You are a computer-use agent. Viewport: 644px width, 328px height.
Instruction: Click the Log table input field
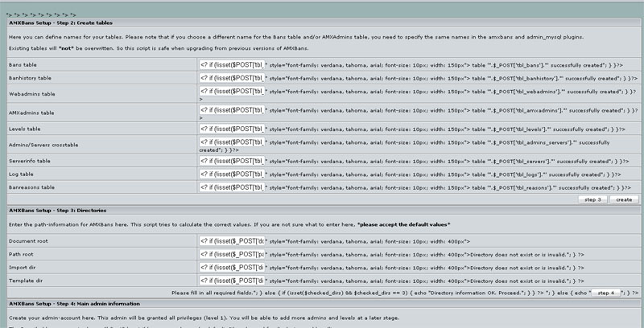(x=232, y=174)
